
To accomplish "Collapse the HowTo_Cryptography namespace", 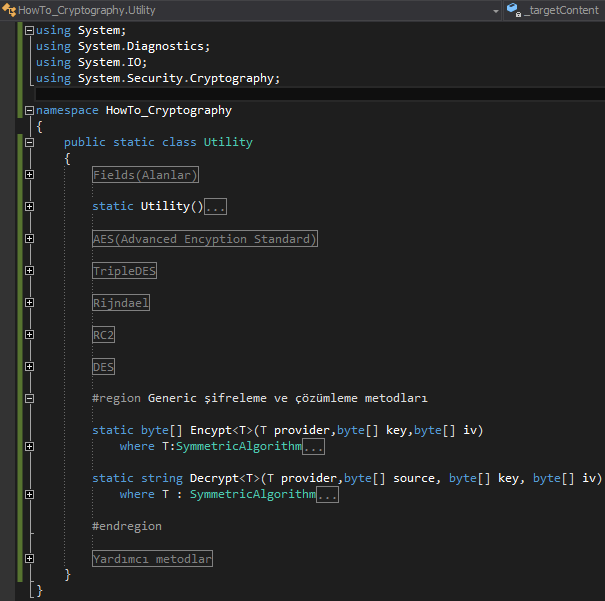I will [29, 110].
